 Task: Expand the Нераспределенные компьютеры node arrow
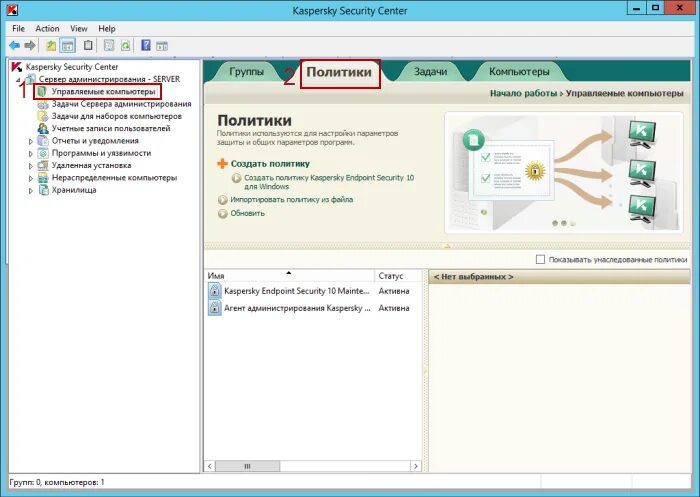point(31,178)
